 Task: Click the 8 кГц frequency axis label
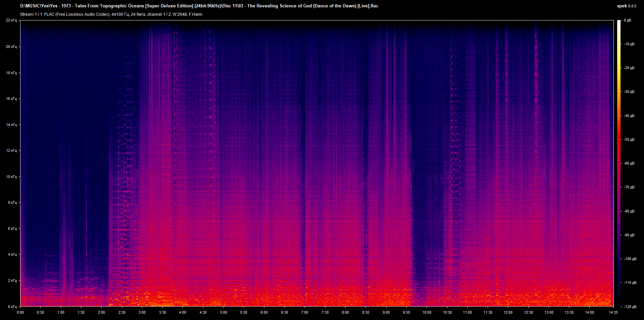coord(12,202)
